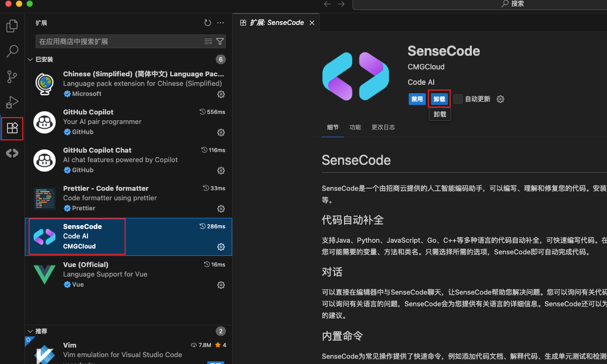The width and height of the screenshot is (607, 364).
Task: Click the SenseCode title heading
Action: point(444,51)
